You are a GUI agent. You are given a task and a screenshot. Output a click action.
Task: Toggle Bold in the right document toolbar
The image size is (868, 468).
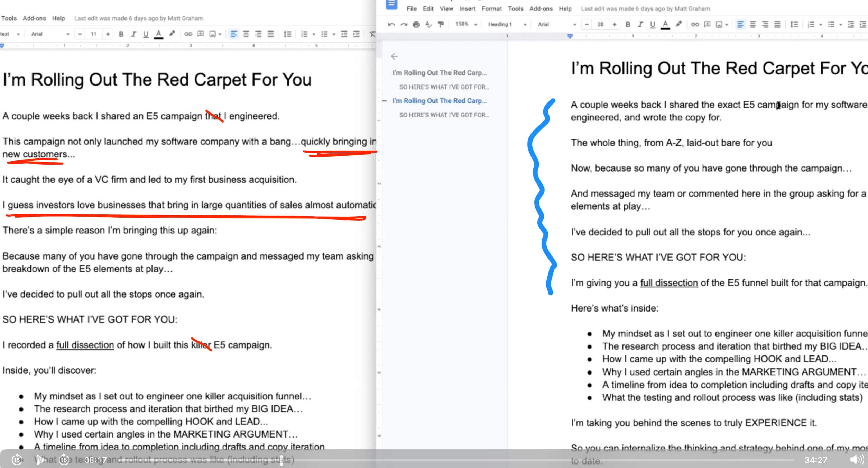(x=628, y=24)
